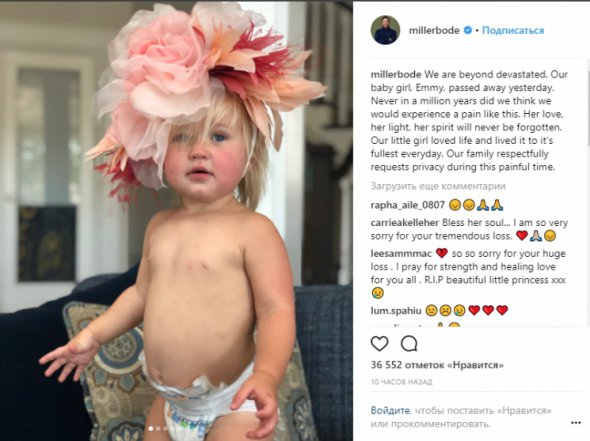Open carrieakelleher commenter profile
Viewport: 590px width, 441px height.
coord(404,223)
